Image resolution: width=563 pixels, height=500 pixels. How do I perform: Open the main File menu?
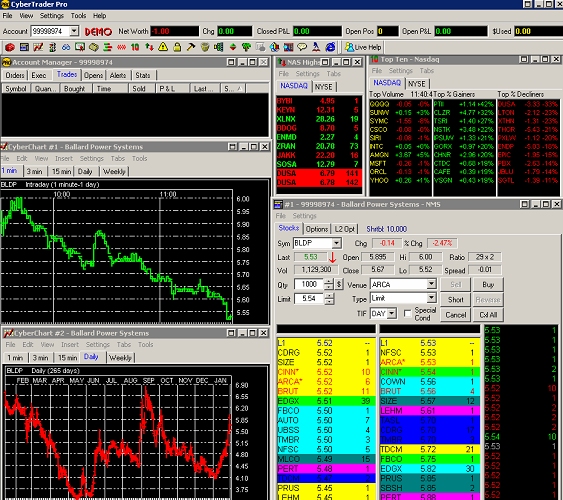[7, 16]
